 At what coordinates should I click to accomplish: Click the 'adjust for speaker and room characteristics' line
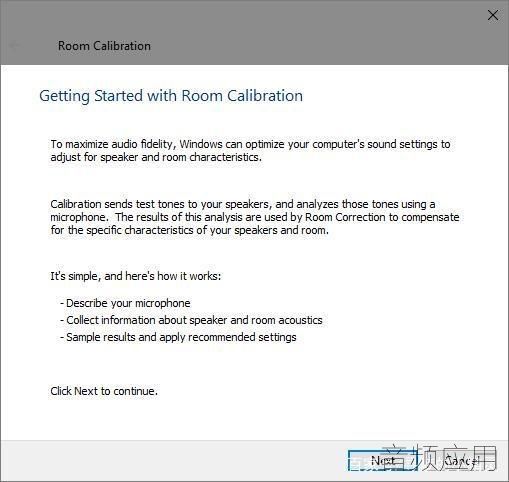pos(156,157)
